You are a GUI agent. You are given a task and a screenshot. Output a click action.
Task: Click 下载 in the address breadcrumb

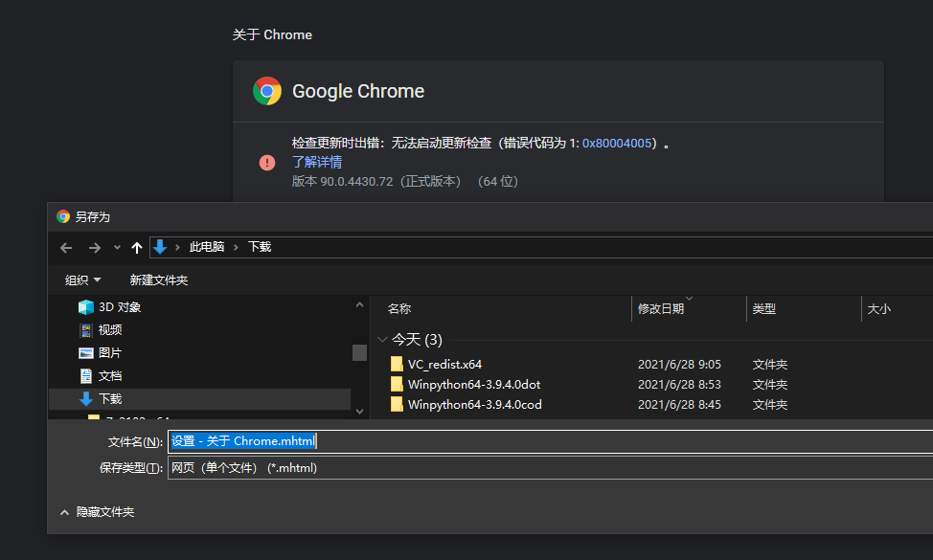(260, 247)
